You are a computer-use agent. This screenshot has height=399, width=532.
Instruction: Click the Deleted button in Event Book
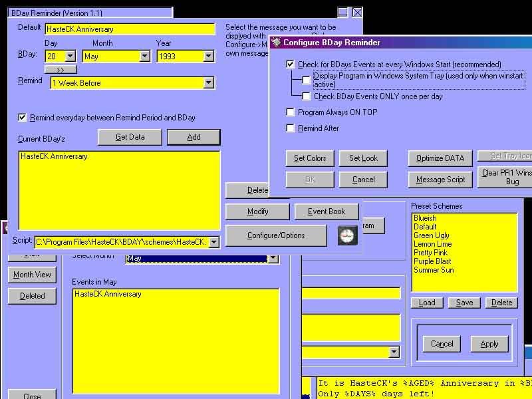pos(32,296)
